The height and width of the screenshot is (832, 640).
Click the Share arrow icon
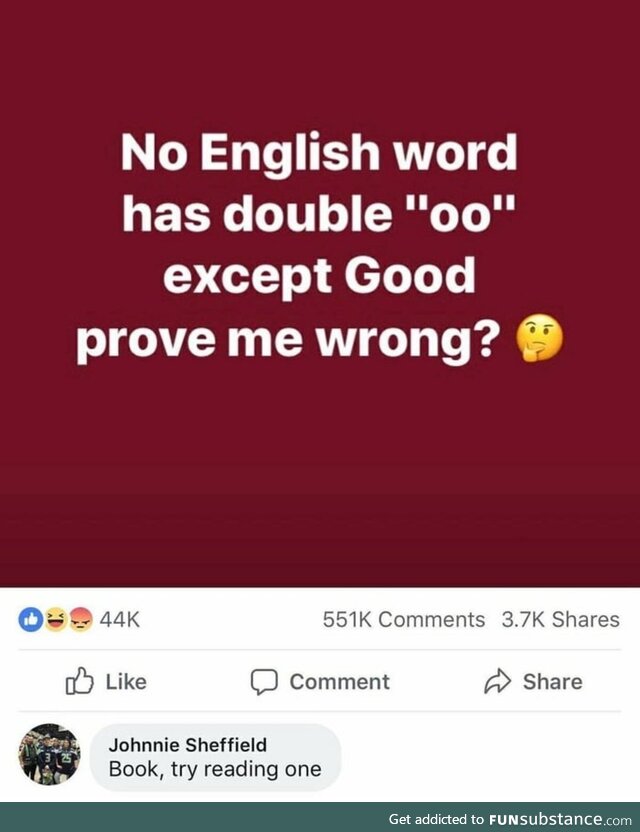coord(497,681)
